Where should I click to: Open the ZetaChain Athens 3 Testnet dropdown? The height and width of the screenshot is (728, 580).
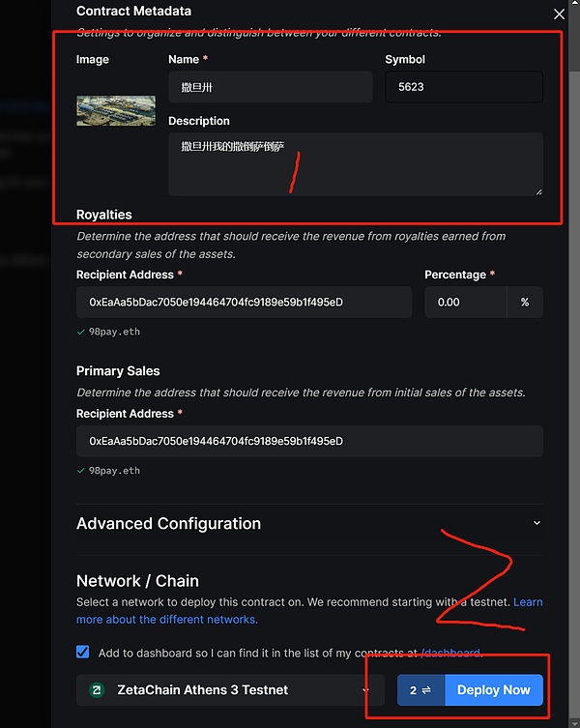230,690
